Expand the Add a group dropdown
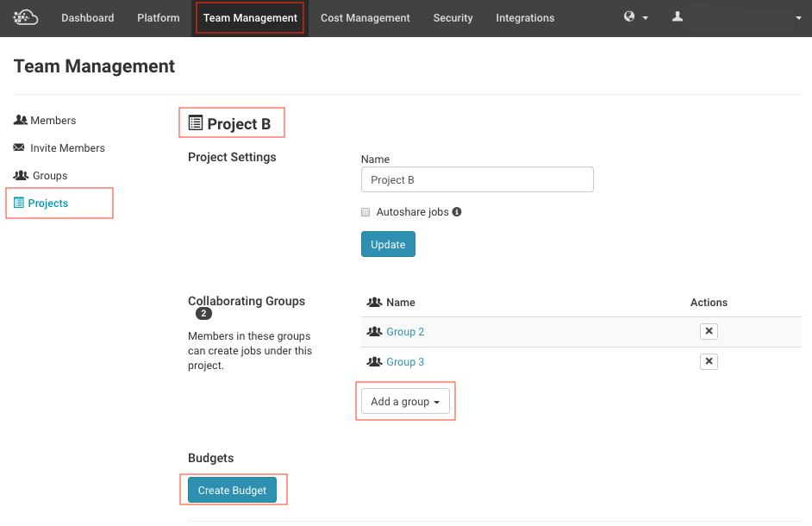The width and height of the screenshot is (812, 526). (405, 402)
